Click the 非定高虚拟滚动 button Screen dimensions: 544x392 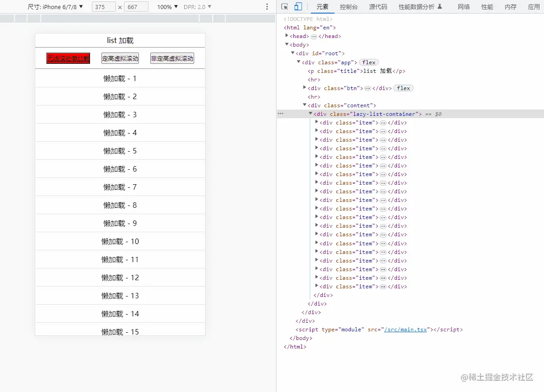(172, 58)
